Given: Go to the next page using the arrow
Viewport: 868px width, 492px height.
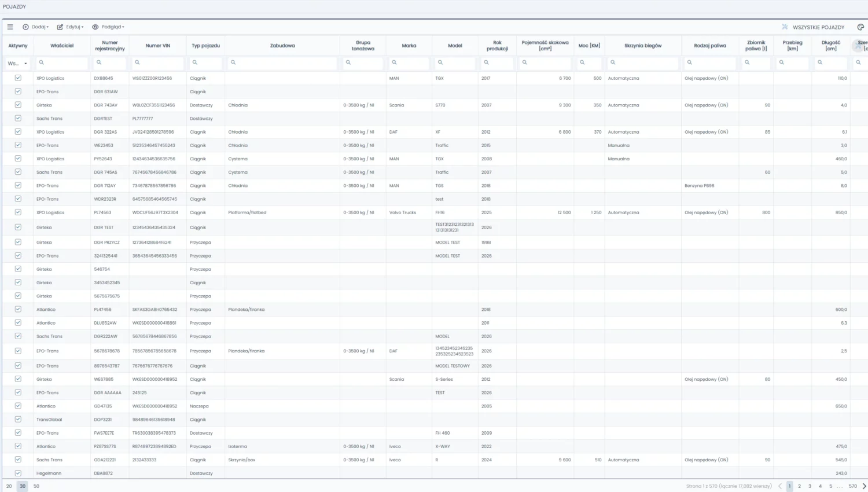Looking at the screenshot, I should 864,486.
